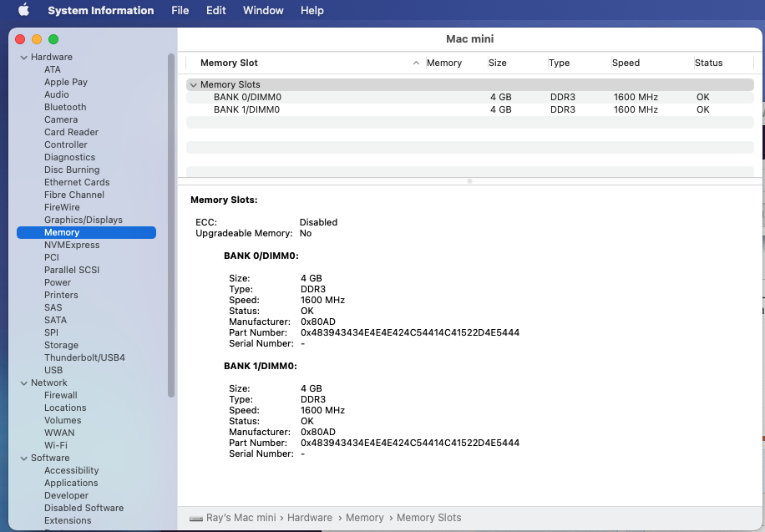The width and height of the screenshot is (765, 532).
Task: Open the Edit menu
Action: (x=215, y=10)
